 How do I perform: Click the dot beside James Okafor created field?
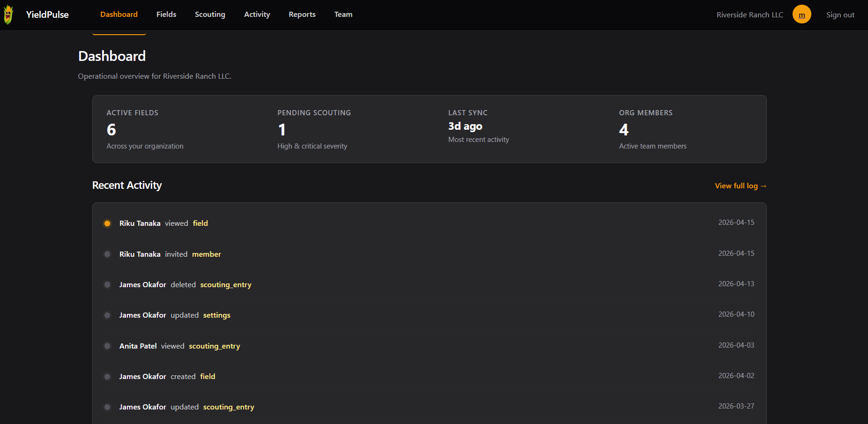point(107,377)
